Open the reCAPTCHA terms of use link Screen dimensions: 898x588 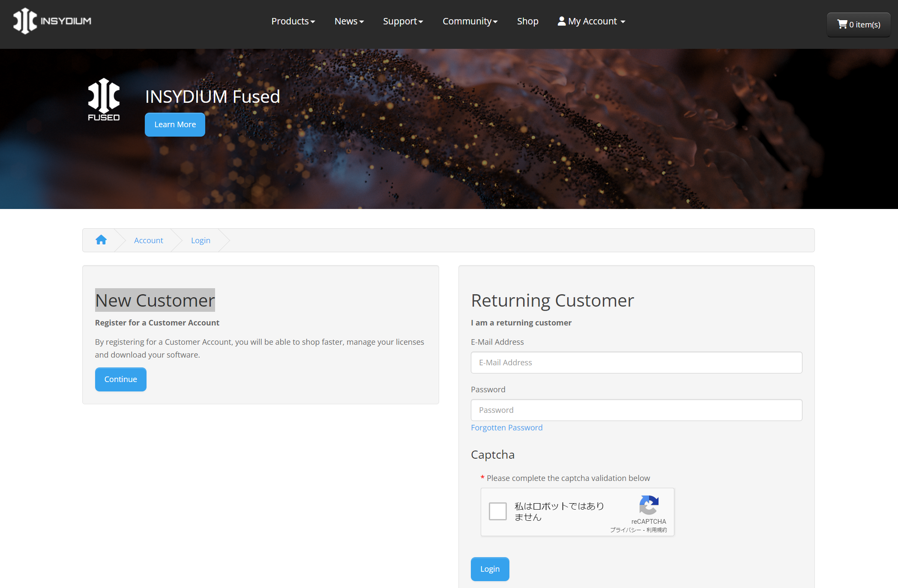point(657,530)
